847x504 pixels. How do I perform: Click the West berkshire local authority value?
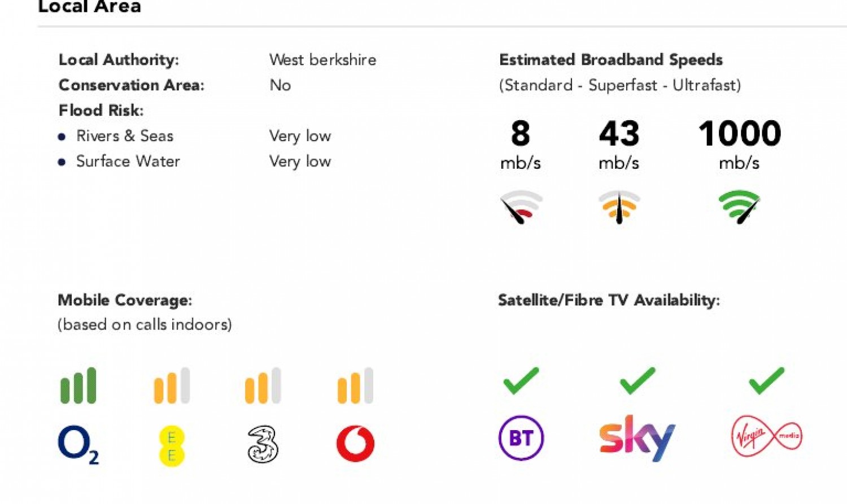coord(322,60)
